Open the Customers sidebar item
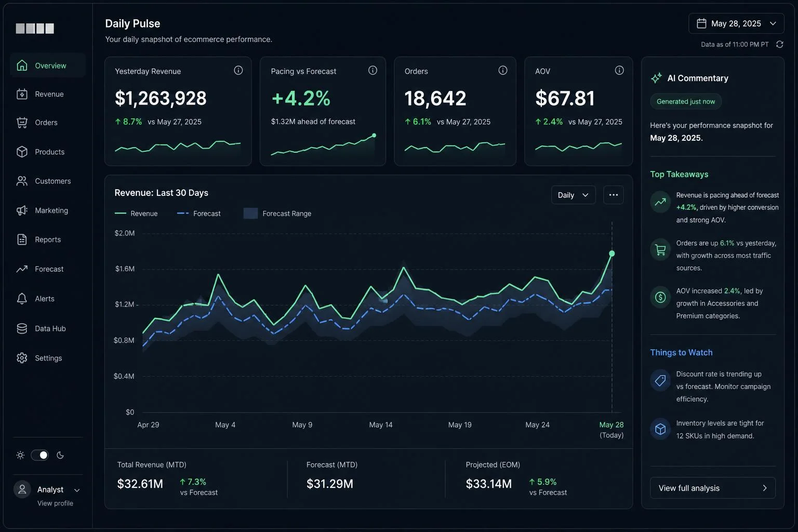This screenshot has height=532, width=798. [x=48, y=181]
